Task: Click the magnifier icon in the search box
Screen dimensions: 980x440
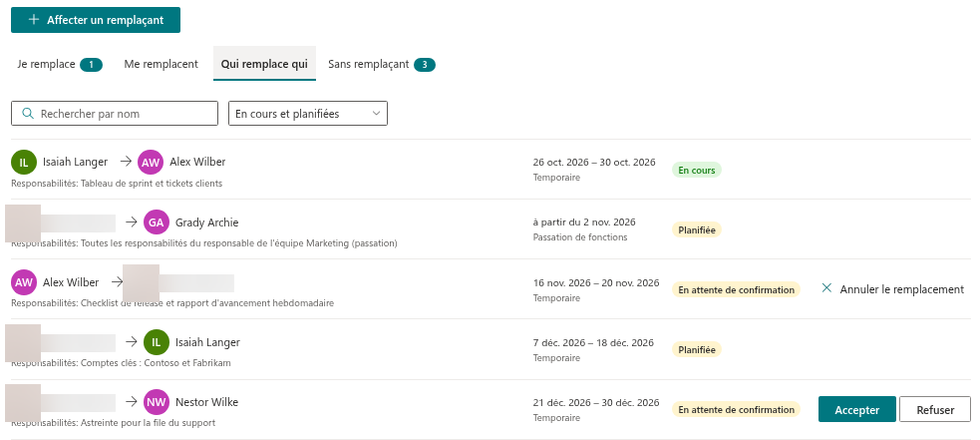Action: [x=28, y=114]
